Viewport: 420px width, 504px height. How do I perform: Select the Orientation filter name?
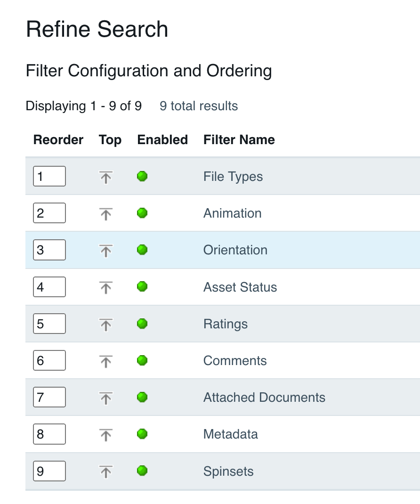(235, 250)
